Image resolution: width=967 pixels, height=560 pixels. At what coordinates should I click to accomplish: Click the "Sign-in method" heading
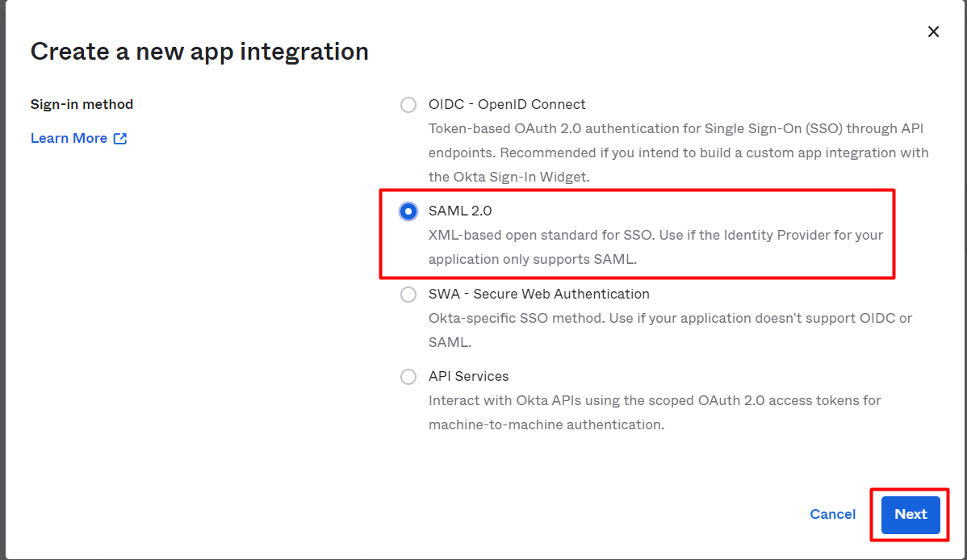tap(82, 105)
